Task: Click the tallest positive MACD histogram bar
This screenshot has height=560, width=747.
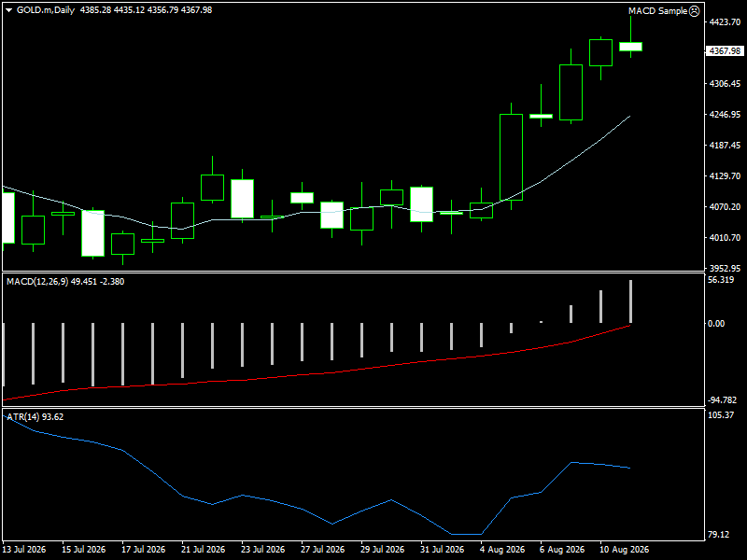Action: (x=630, y=301)
